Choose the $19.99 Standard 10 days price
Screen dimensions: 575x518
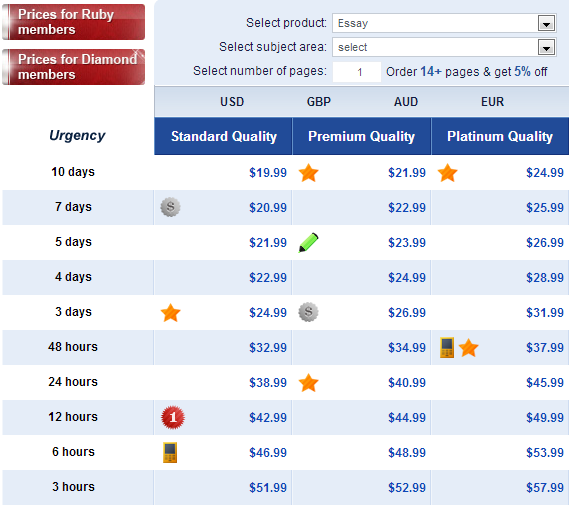pos(268,173)
